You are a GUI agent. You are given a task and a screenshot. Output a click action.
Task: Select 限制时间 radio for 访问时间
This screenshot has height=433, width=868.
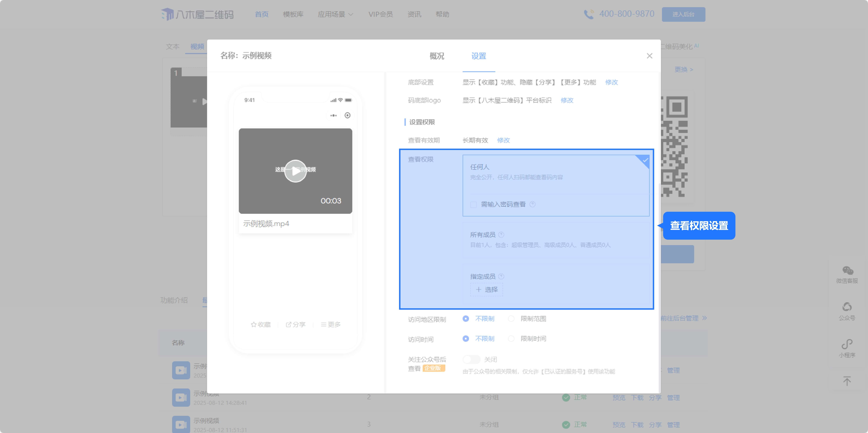(511, 339)
